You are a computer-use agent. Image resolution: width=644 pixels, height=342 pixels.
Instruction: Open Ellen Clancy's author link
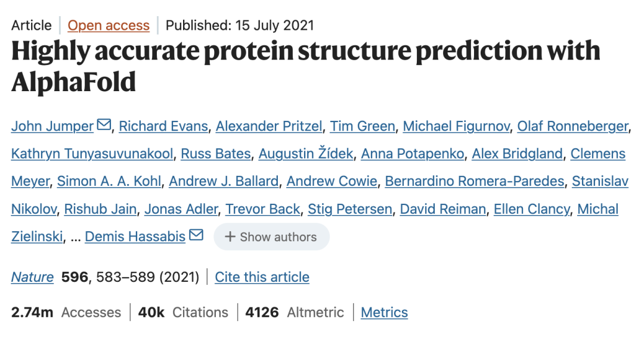click(532, 209)
